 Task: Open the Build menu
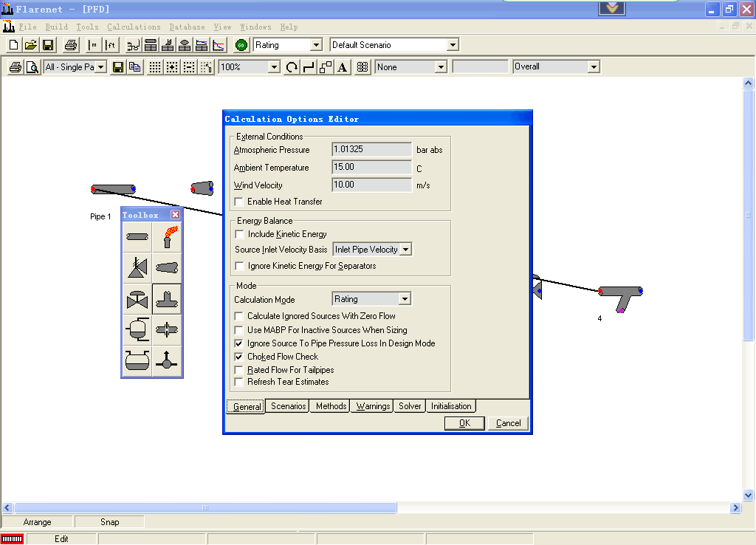tap(56, 27)
